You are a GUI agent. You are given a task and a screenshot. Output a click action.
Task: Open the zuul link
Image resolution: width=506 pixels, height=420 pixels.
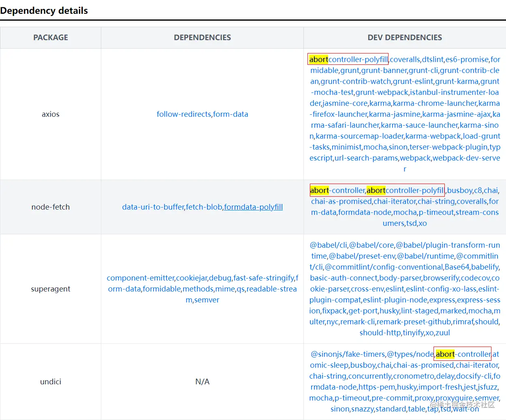pos(442,332)
